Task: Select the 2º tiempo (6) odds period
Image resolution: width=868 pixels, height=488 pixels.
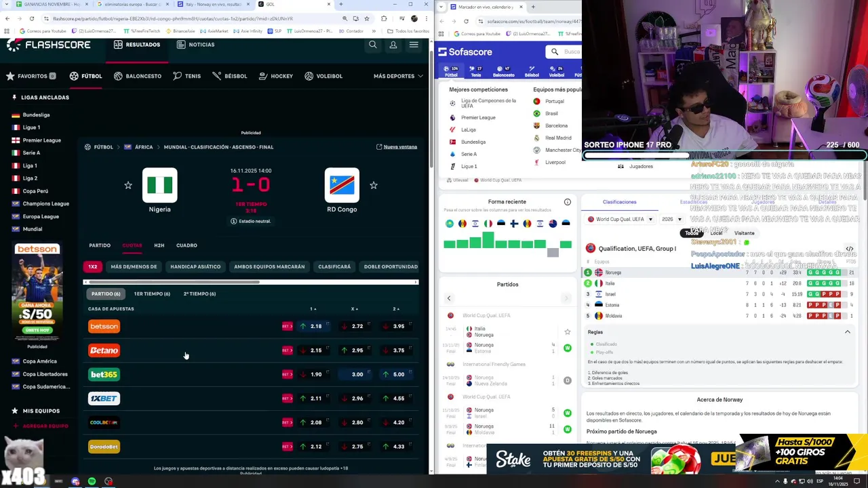Action: (x=199, y=293)
